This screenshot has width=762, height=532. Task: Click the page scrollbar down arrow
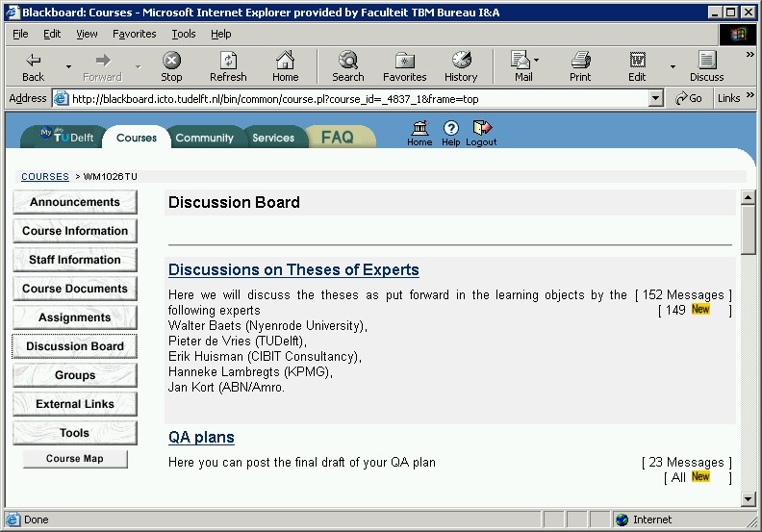[x=748, y=499]
